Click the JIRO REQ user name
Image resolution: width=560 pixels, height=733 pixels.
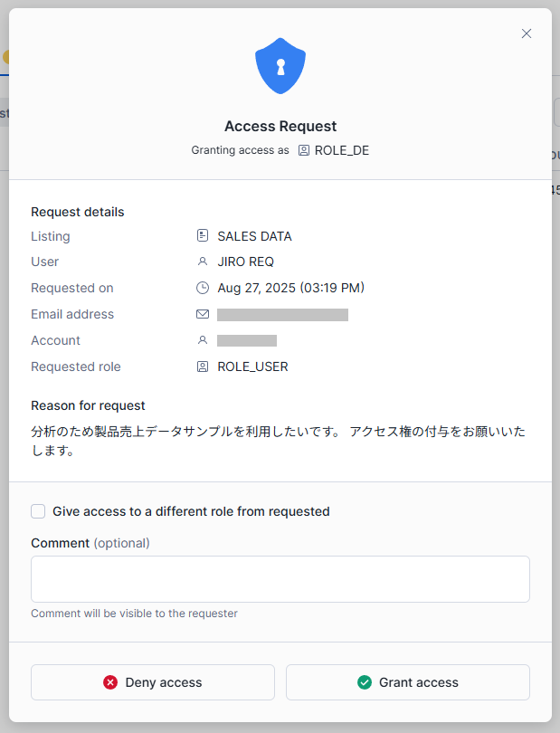click(x=245, y=262)
